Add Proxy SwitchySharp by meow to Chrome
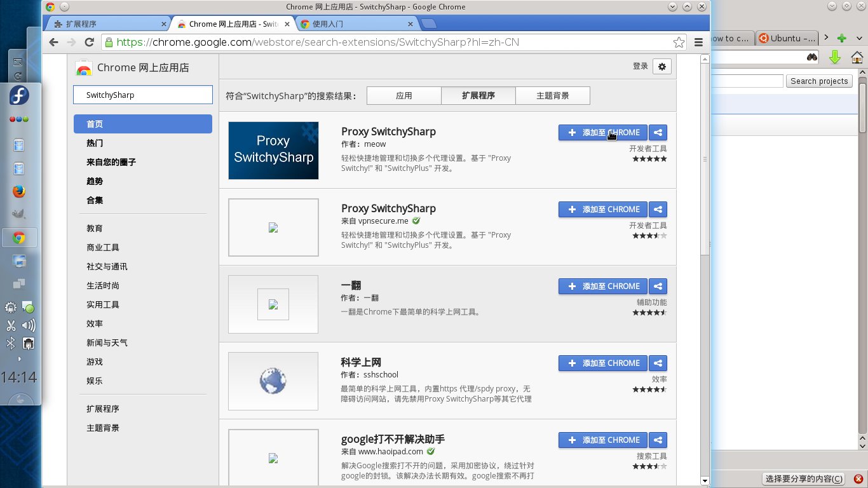868x488 pixels. click(603, 132)
